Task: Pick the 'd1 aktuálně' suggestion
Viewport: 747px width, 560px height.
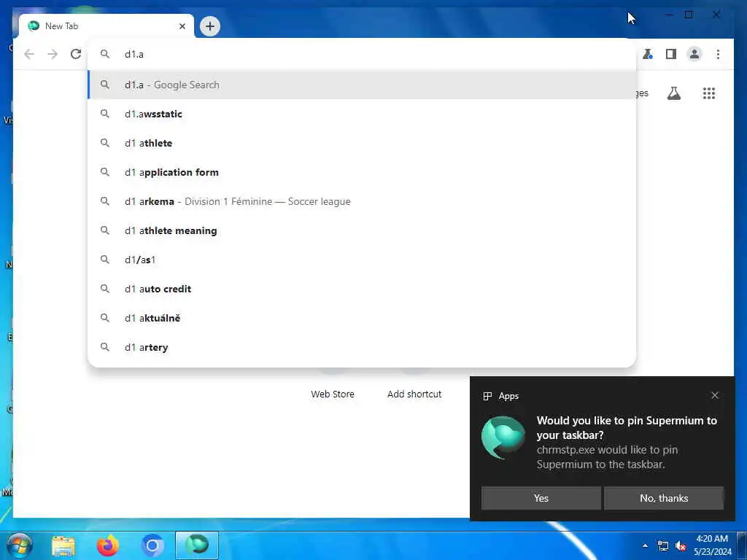Action: [x=362, y=318]
